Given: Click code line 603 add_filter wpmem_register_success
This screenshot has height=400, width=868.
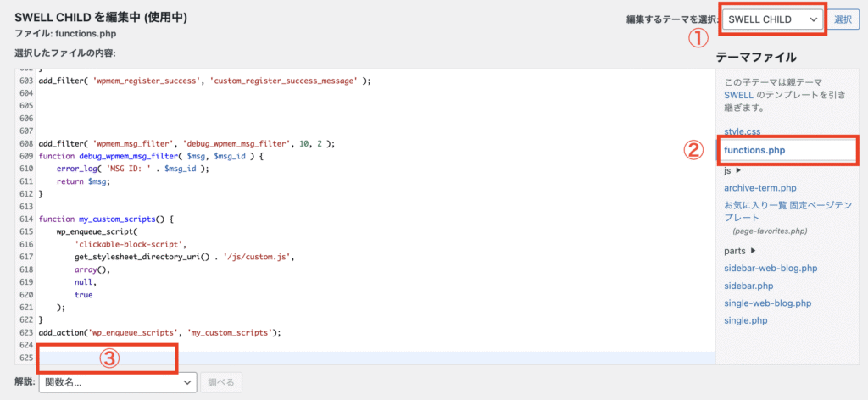Looking at the screenshot, I should [204, 81].
